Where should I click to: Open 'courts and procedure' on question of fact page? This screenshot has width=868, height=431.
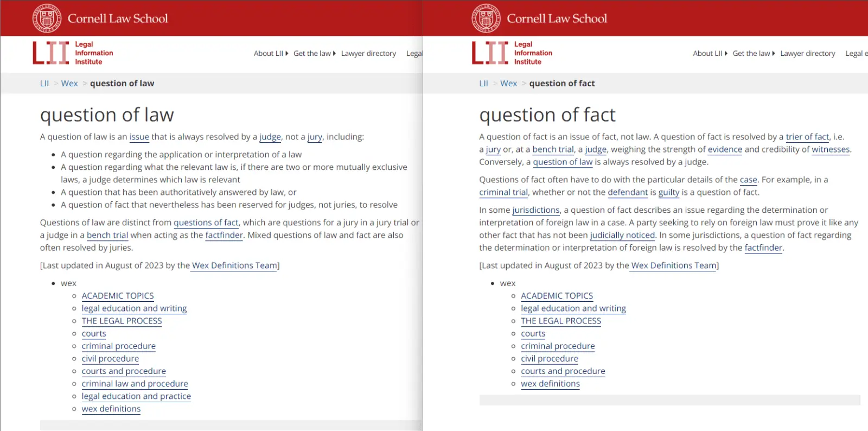tap(564, 371)
